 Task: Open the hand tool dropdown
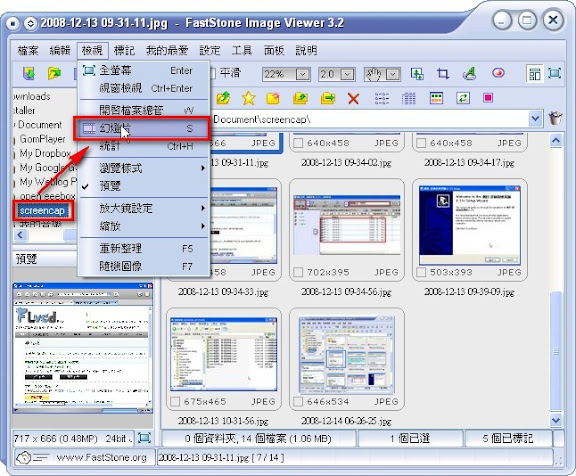tap(393, 75)
